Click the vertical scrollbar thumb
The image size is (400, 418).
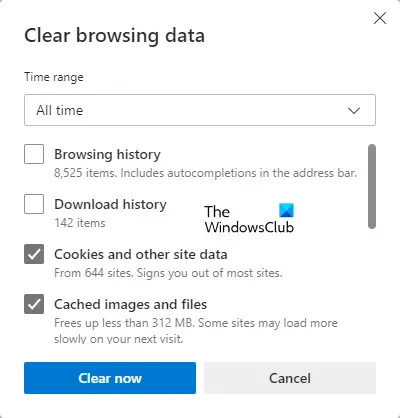[x=372, y=187]
